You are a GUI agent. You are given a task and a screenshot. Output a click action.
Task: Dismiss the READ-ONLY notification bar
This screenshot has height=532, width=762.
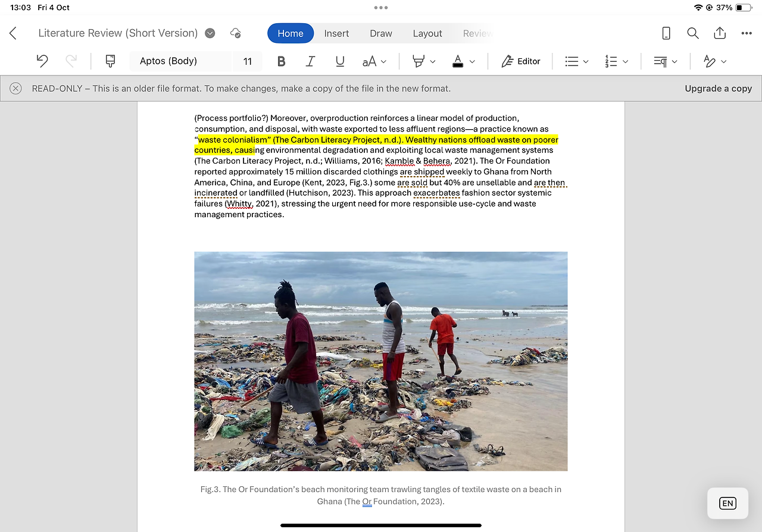(15, 89)
